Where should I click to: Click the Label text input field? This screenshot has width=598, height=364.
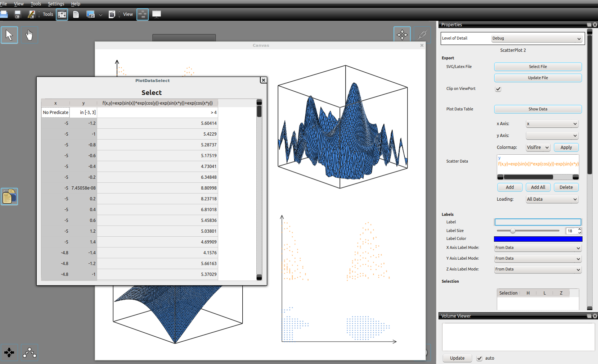[x=538, y=222]
